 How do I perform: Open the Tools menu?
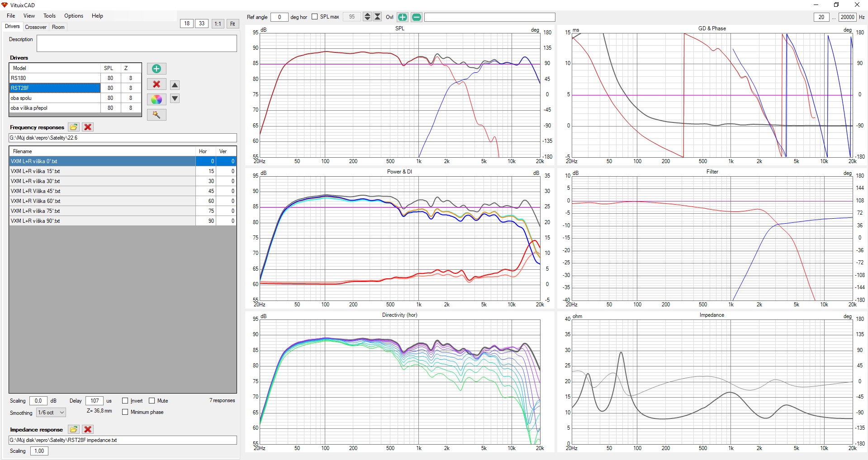click(x=49, y=16)
